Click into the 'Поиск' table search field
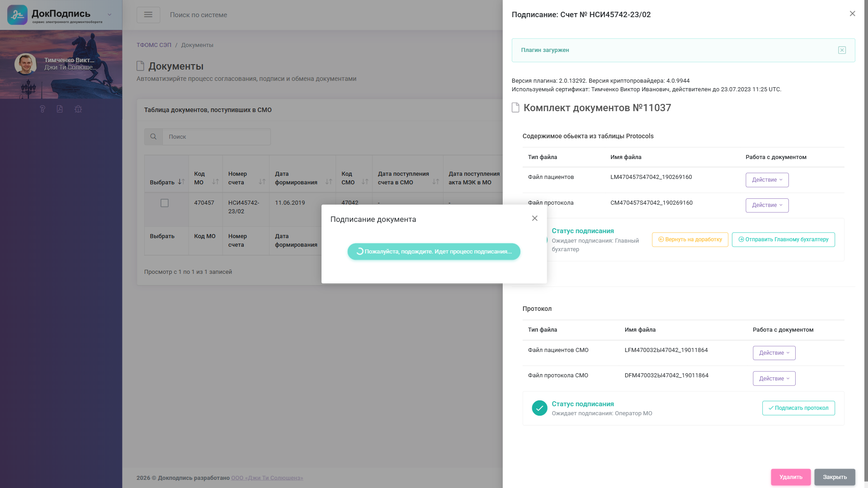The width and height of the screenshot is (868, 488). point(216,137)
